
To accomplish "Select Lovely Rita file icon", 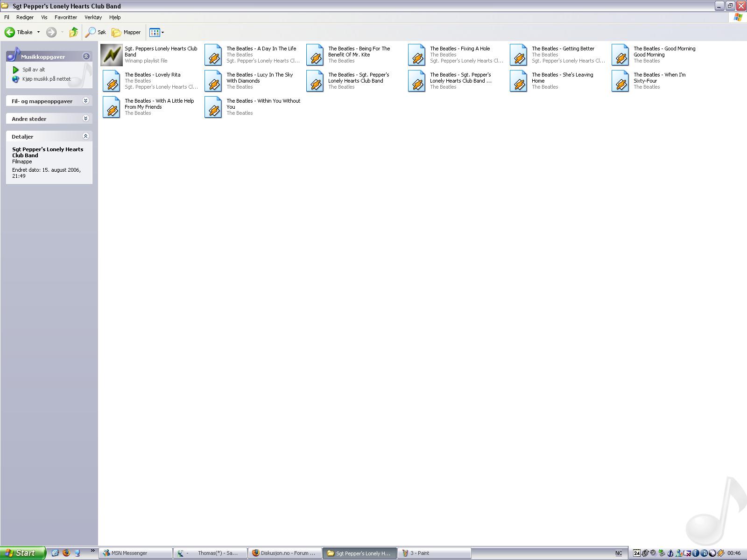I will (x=112, y=81).
